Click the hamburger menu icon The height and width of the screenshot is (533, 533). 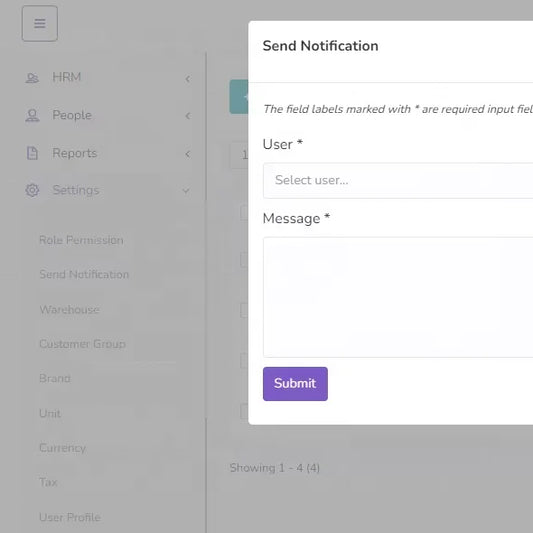click(40, 23)
